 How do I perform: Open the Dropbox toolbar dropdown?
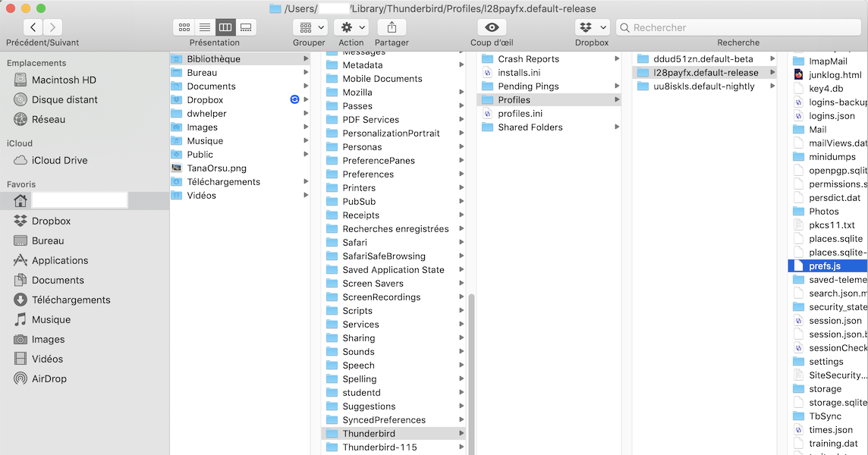click(593, 27)
